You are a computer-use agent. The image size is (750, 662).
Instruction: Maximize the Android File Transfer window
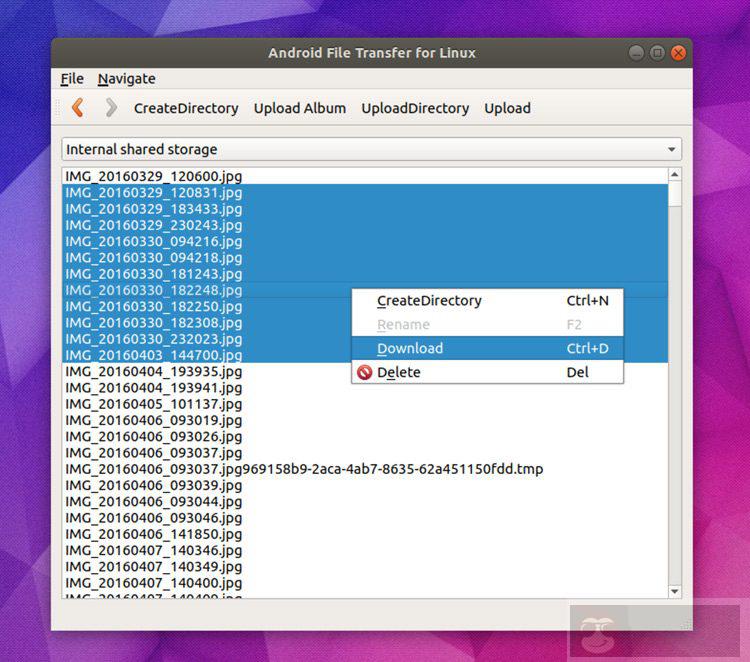[x=657, y=53]
